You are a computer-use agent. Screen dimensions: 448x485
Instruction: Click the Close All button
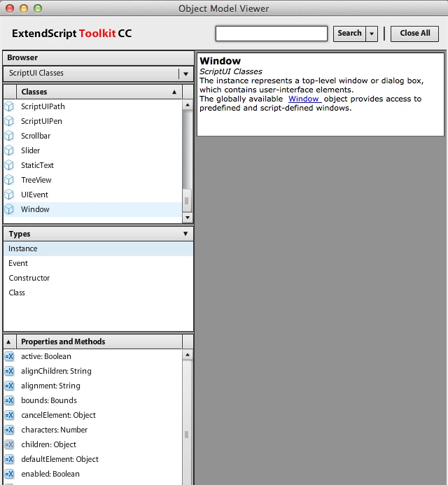[x=414, y=34]
